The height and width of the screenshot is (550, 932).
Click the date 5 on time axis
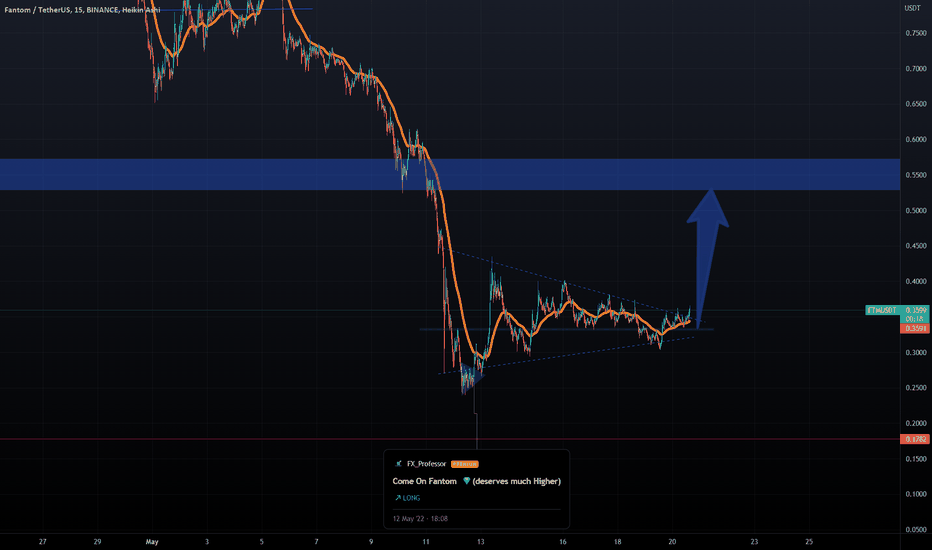[x=262, y=542]
